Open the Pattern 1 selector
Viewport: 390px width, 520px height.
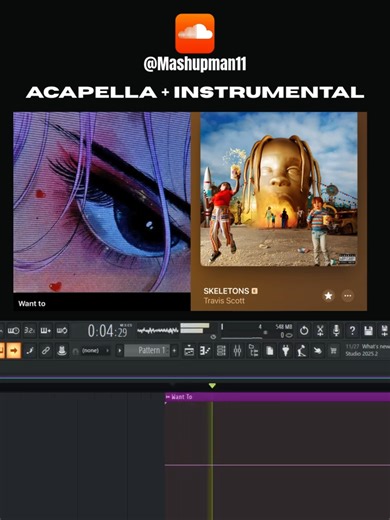(147, 351)
